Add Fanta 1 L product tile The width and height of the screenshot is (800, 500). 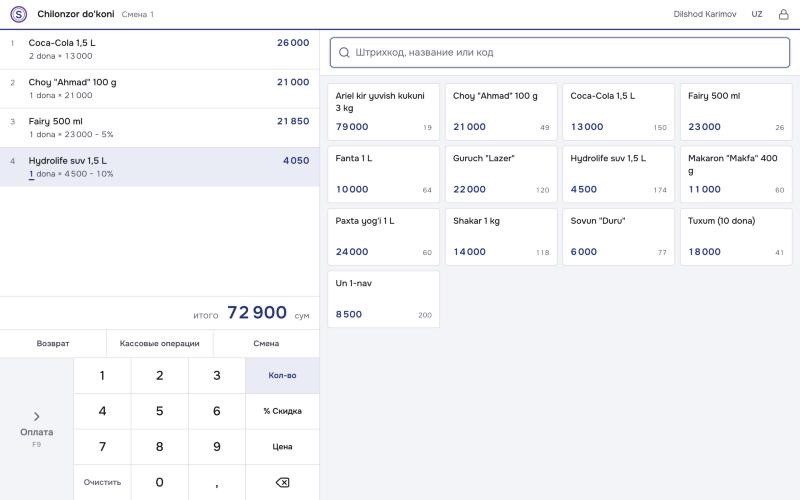point(383,174)
